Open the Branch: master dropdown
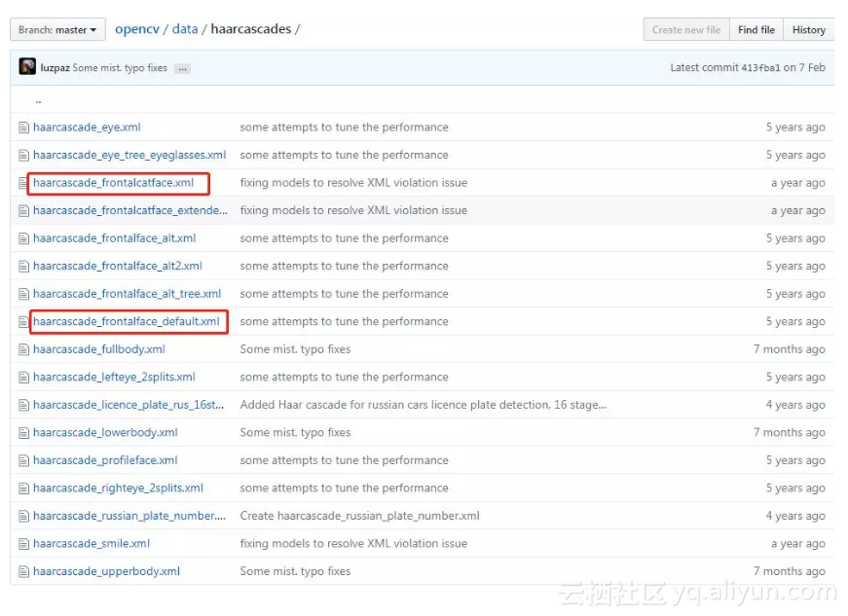Image resolution: width=848 pixels, height=616 pixels. (x=57, y=30)
